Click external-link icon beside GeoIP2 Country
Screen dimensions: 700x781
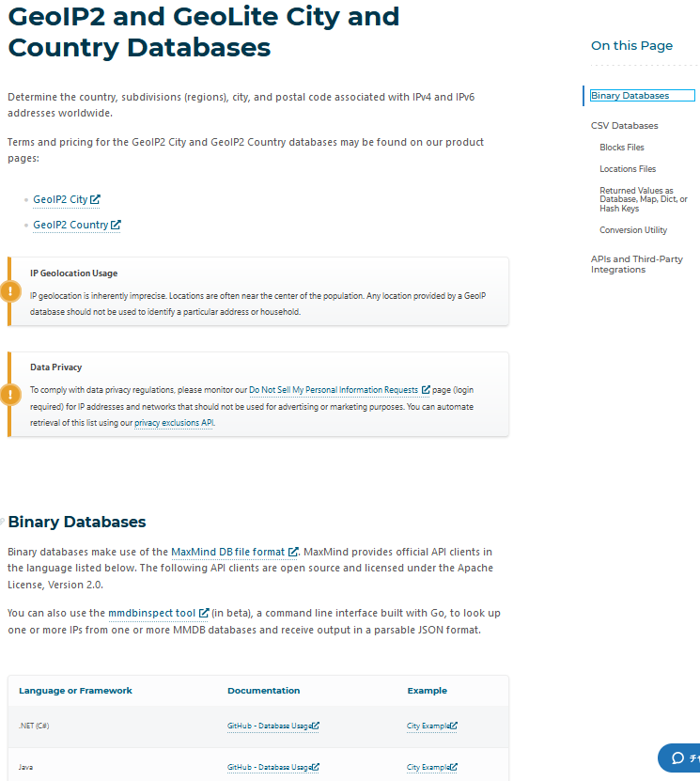point(116,225)
